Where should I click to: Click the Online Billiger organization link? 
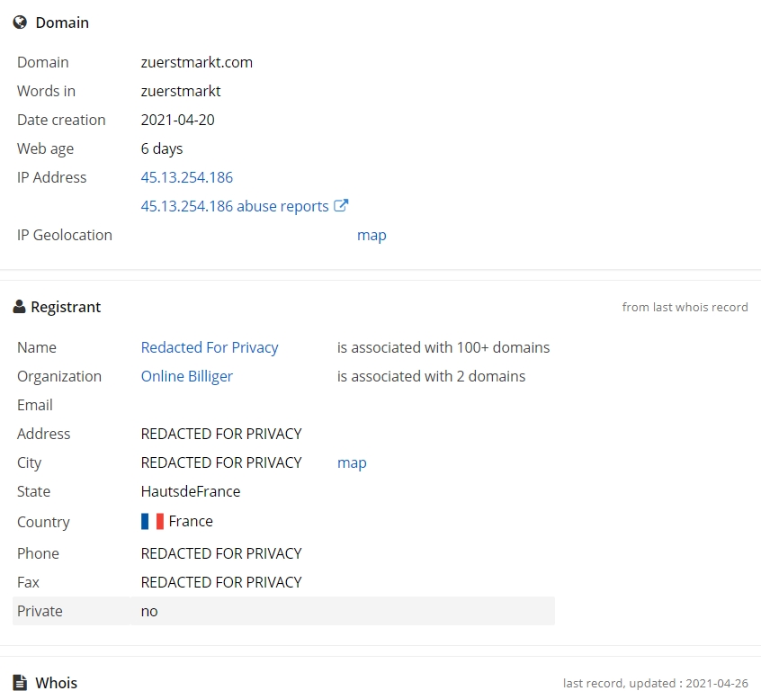coord(187,376)
